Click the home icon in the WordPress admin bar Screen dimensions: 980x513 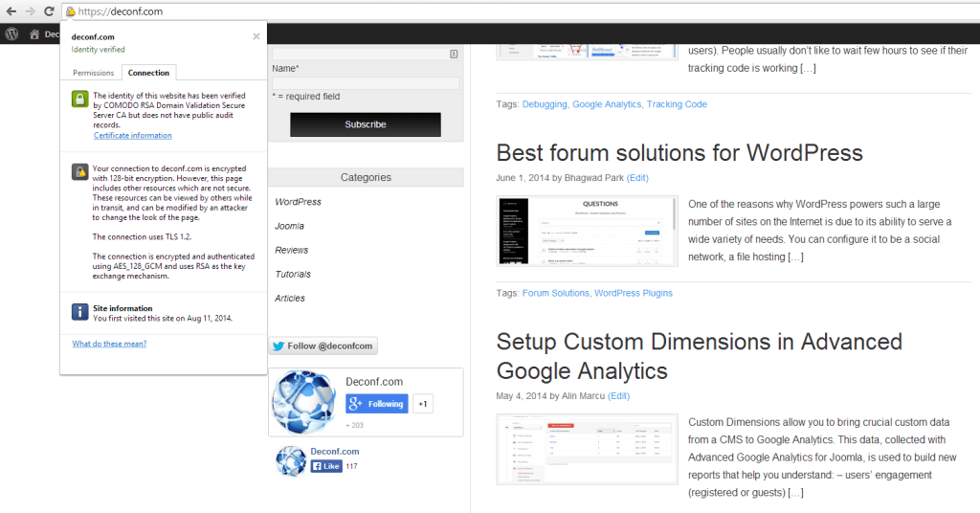pos(34,34)
